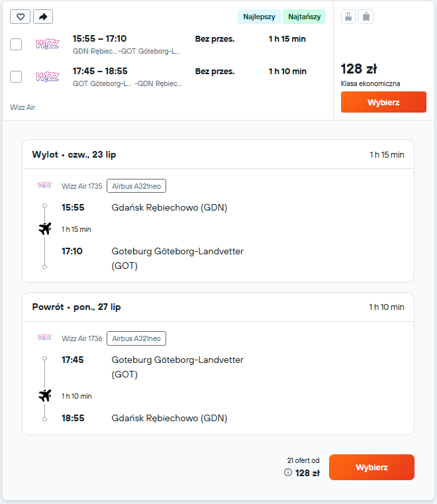Click the cabin bag icon
Screen dimensions: 437x504
point(348,17)
